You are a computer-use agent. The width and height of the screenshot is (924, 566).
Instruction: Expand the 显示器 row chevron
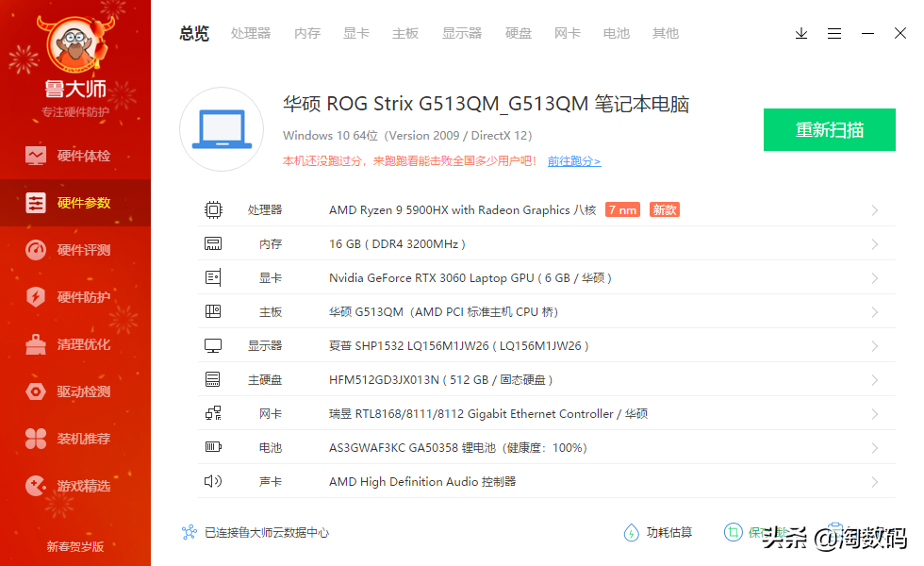click(x=875, y=346)
